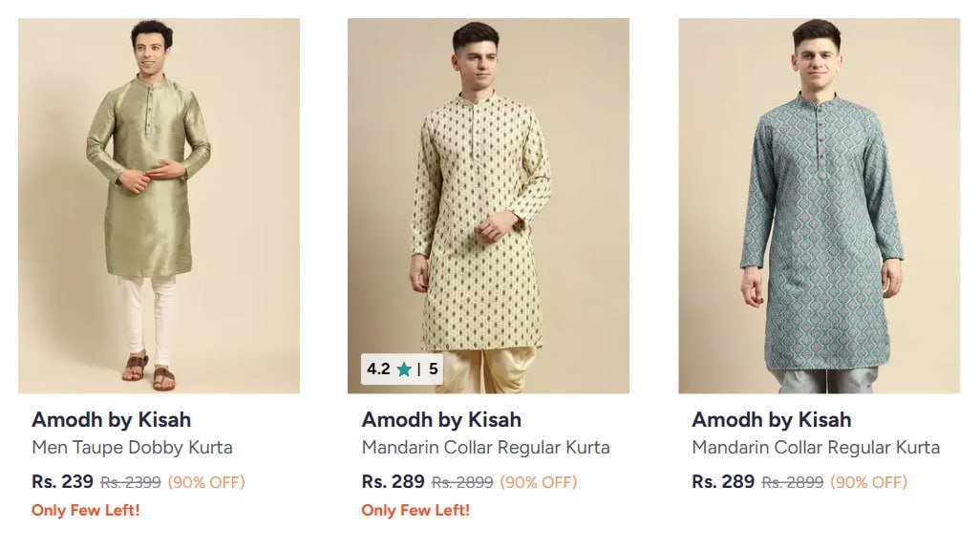Click the 4.2 rating value on the badge
This screenshot has width=980, height=548.
(x=378, y=369)
